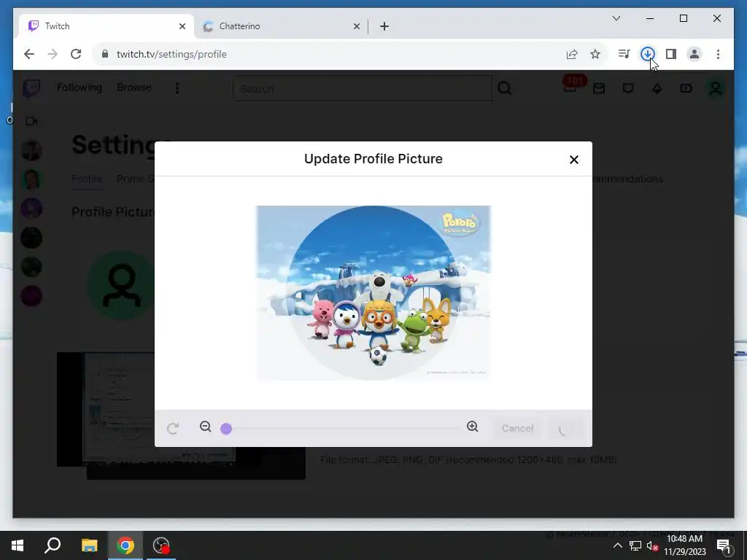Open a new browser tab
This screenshot has width=747, height=560.
(x=384, y=26)
